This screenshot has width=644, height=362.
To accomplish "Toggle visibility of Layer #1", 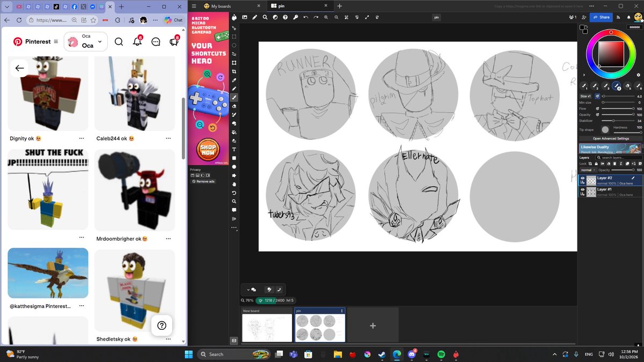I will click(582, 189).
